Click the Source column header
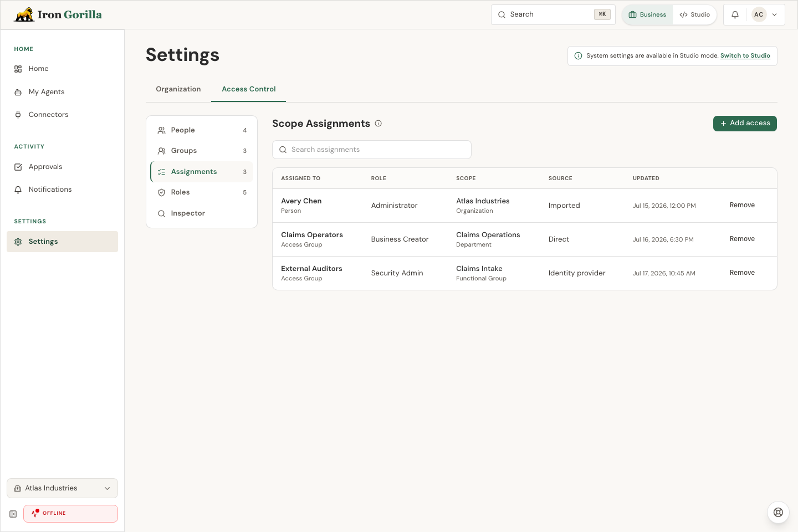This screenshot has width=798, height=532. pos(560,178)
